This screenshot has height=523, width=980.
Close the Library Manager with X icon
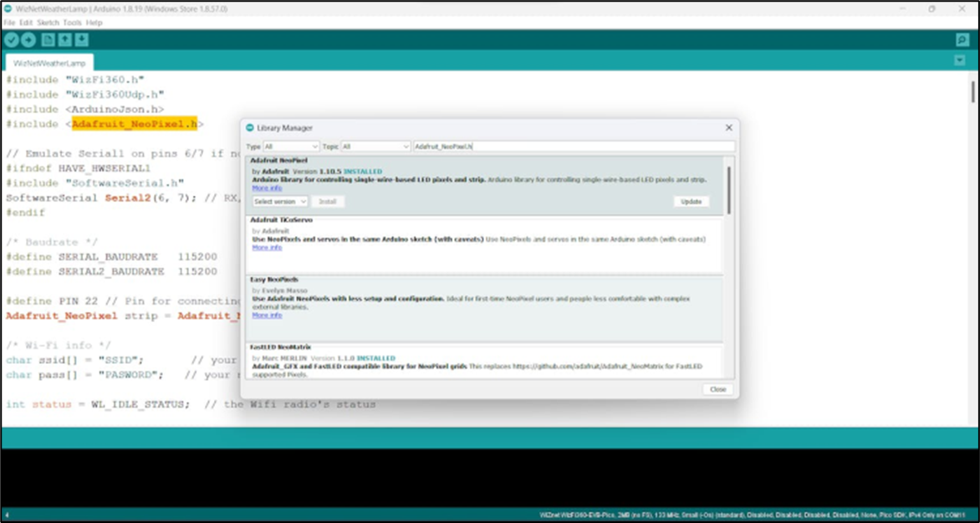click(729, 128)
